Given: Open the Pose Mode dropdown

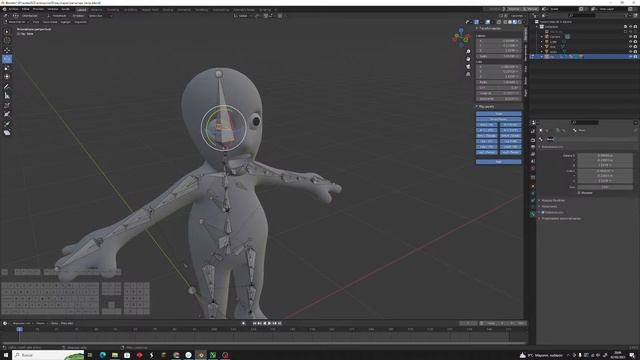Looking at the screenshot, I should [x=16, y=22].
